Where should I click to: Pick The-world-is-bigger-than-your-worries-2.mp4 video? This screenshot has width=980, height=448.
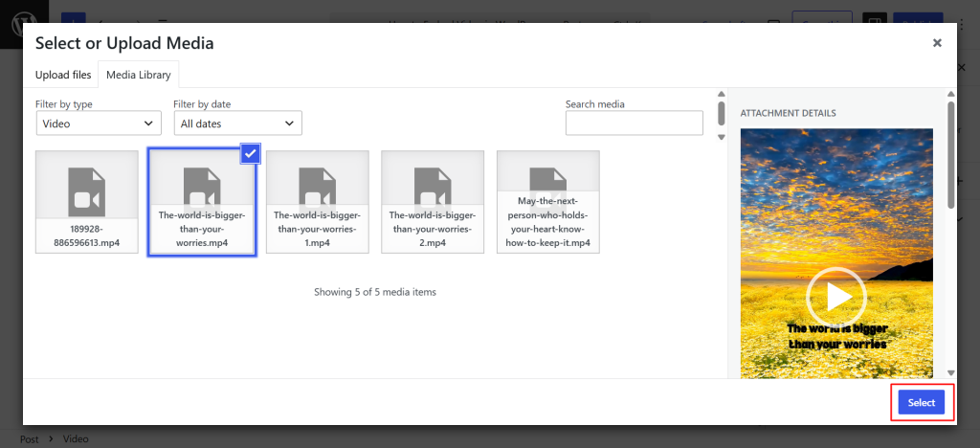pos(433,202)
